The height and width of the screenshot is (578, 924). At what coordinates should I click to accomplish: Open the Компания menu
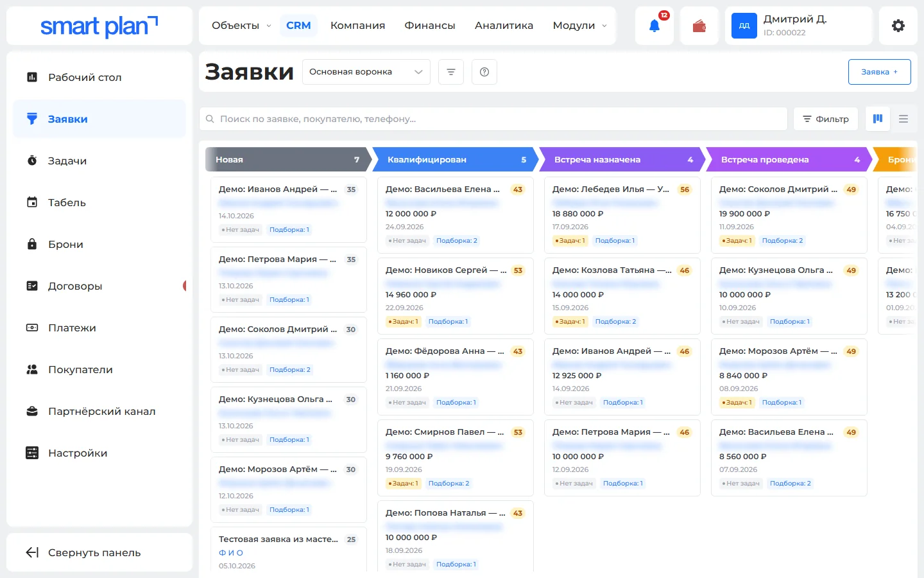coord(357,26)
